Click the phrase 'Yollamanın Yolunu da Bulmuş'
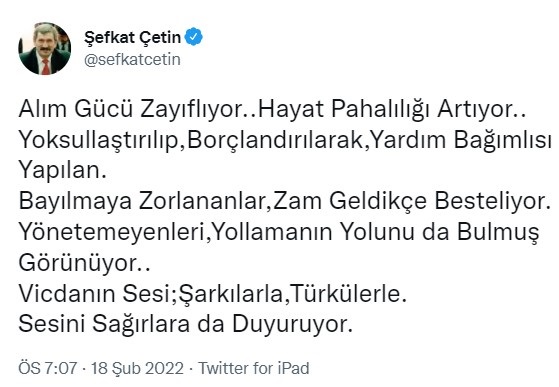This screenshot has height=387, width=559. 375,232
